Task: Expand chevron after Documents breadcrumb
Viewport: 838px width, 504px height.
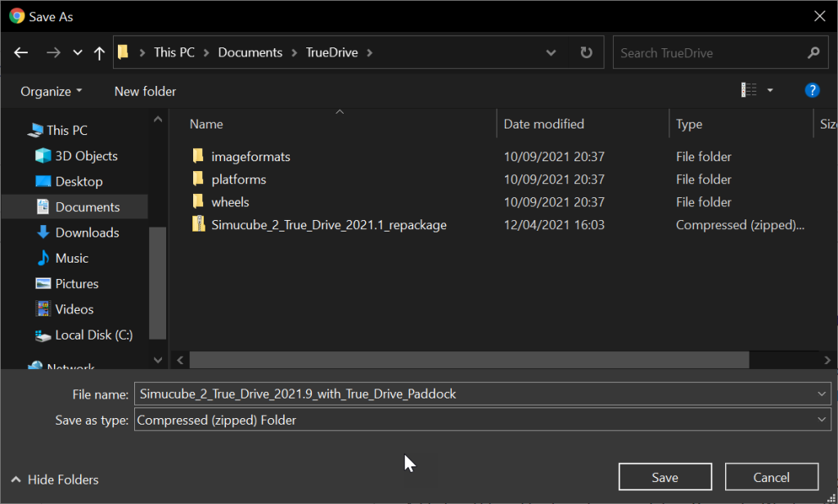Action: point(294,52)
